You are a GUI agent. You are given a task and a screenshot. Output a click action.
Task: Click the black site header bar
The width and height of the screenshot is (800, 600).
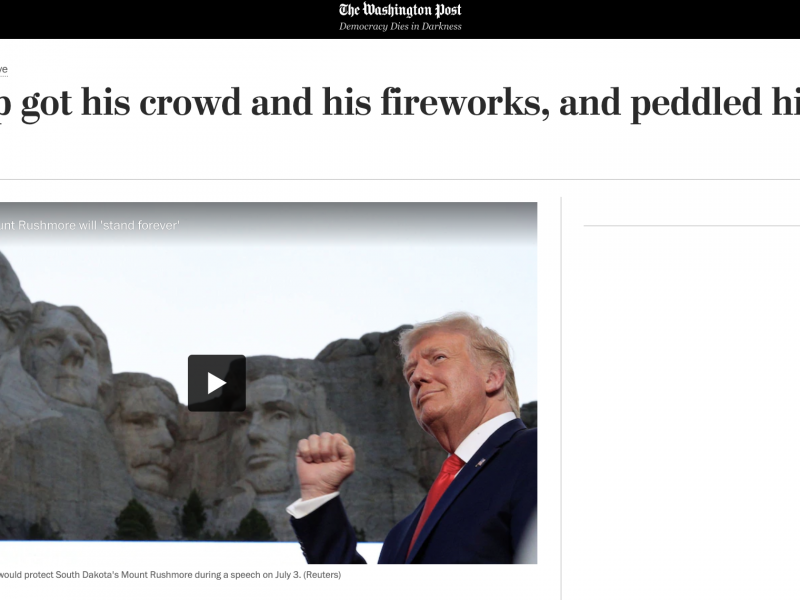click(x=400, y=19)
